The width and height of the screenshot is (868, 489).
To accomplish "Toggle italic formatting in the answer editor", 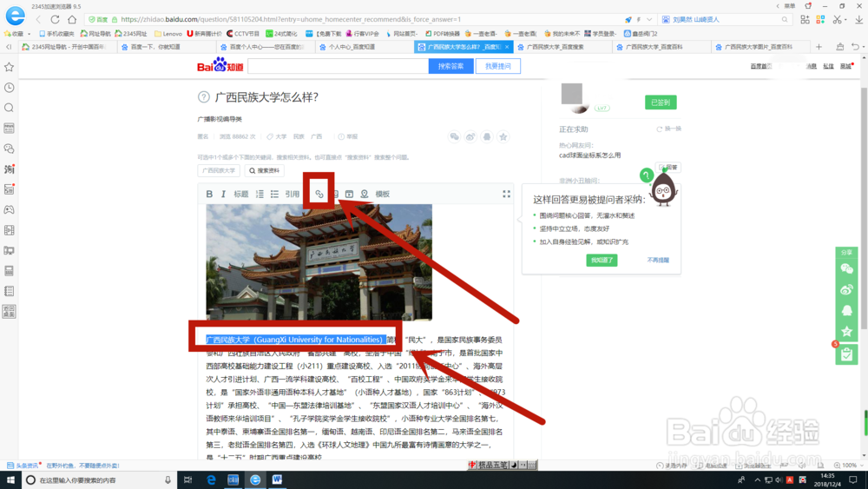I will tap(224, 194).
